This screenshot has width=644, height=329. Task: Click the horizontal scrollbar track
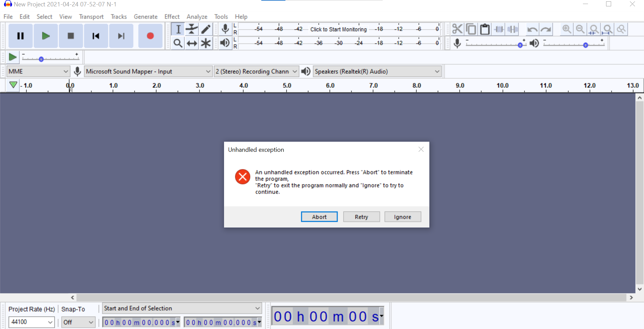(x=351, y=298)
